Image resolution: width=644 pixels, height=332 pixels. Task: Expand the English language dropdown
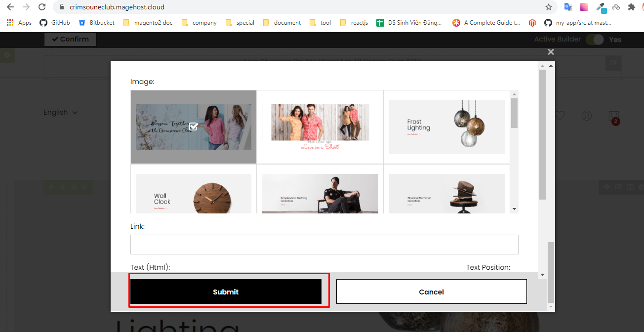(x=61, y=112)
